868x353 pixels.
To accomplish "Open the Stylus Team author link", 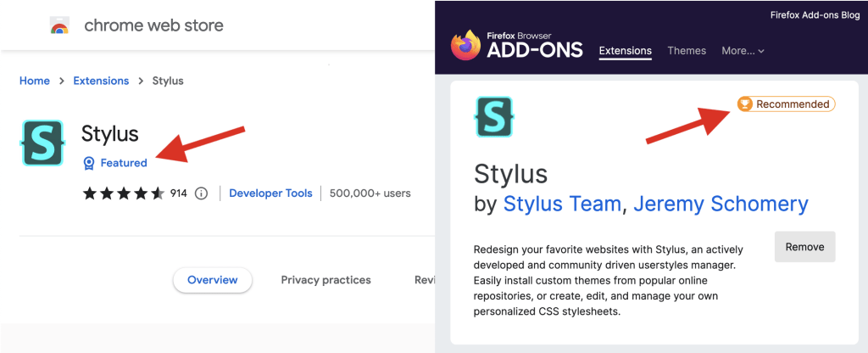I will (562, 204).
